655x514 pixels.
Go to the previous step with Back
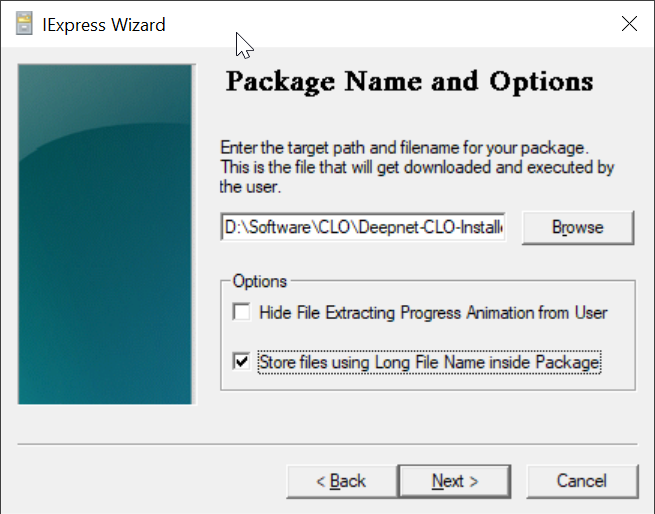pos(341,481)
